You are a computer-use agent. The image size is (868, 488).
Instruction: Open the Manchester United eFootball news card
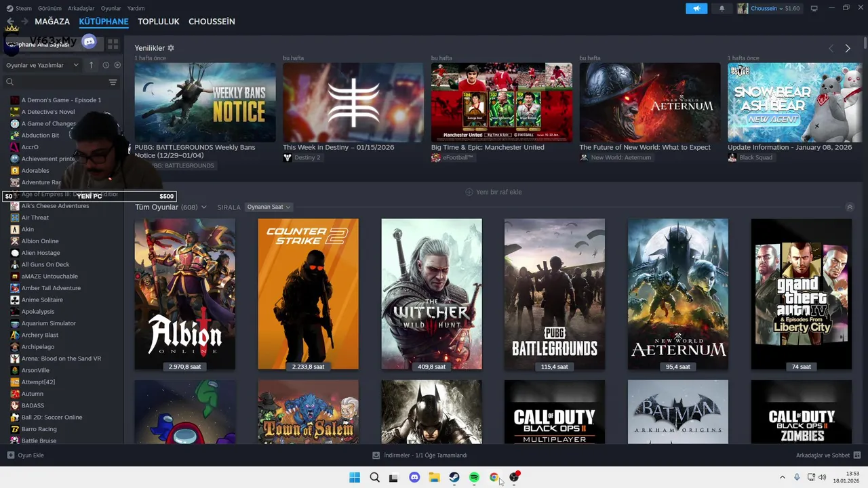pyautogui.click(x=502, y=102)
